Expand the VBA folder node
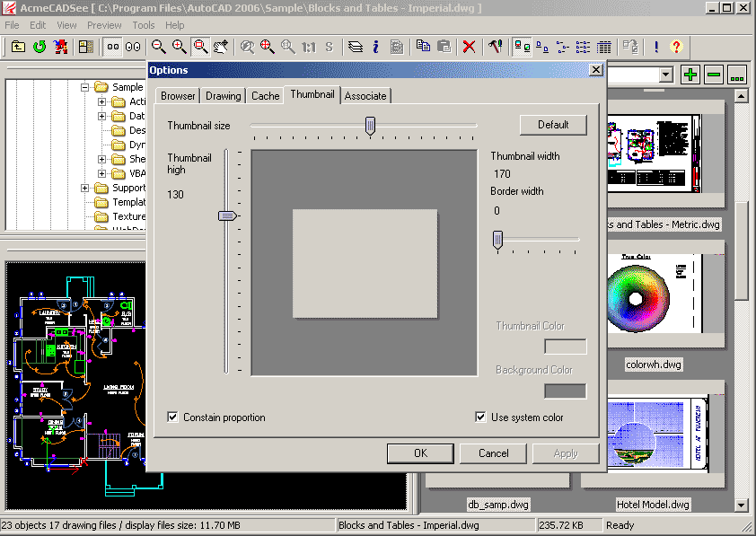The image size is (756, 536). pyautogui.click(x=101, y=173)
